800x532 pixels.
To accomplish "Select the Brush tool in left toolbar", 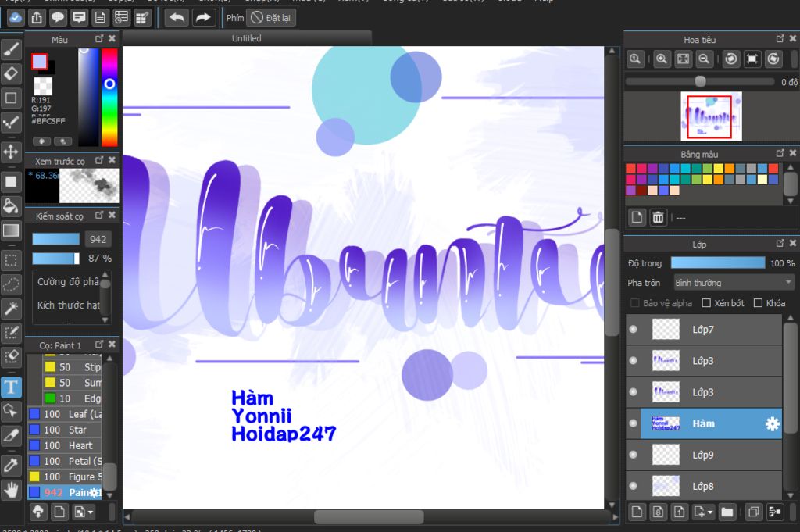I will pyautogui.click(x=11, y=49).
